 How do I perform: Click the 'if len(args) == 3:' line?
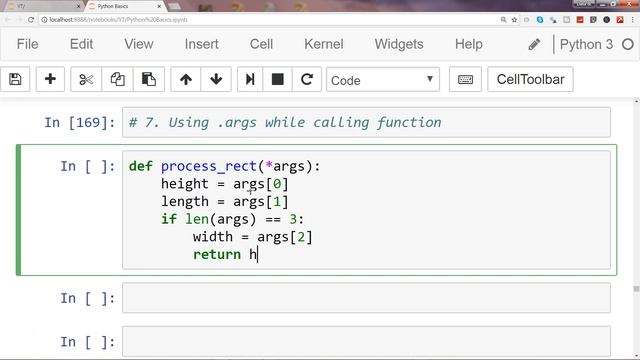click(232, 219)
